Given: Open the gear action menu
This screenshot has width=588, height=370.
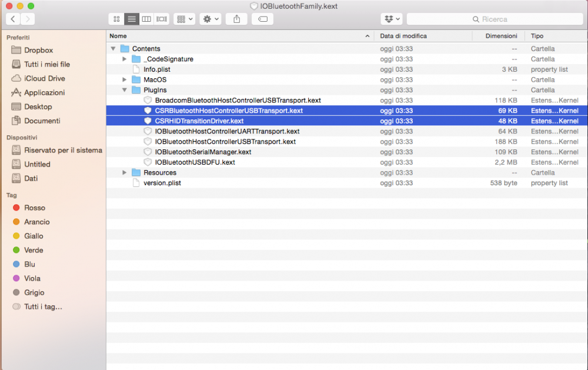Looking at the screenshot, I should [x=211, y=19].
